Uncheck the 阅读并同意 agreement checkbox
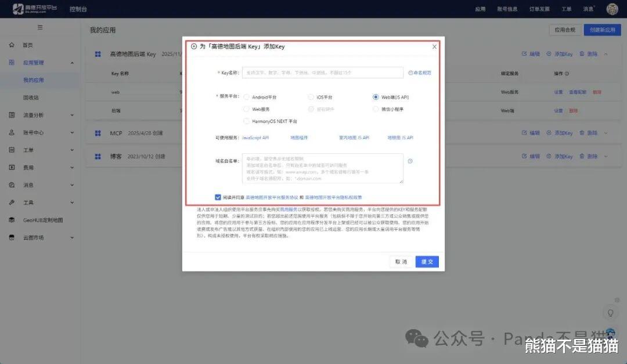This screenshot has height=364, width=627. coord(218,197)
